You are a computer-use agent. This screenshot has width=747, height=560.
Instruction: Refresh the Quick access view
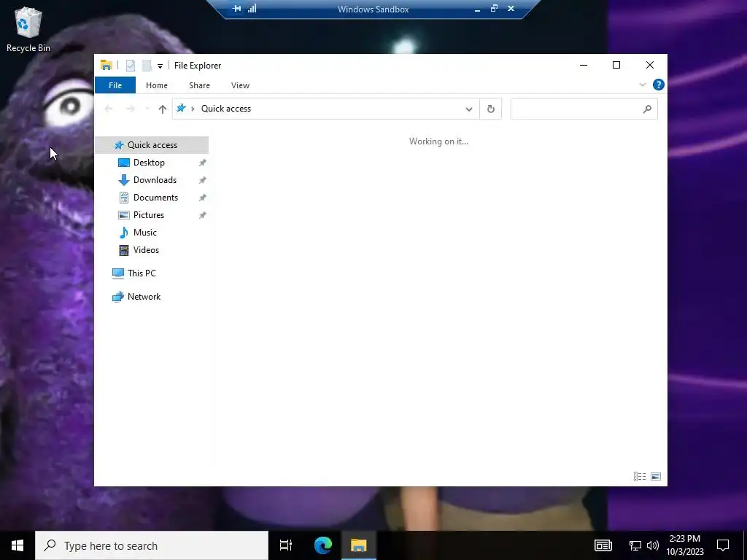tap(491, 109)
